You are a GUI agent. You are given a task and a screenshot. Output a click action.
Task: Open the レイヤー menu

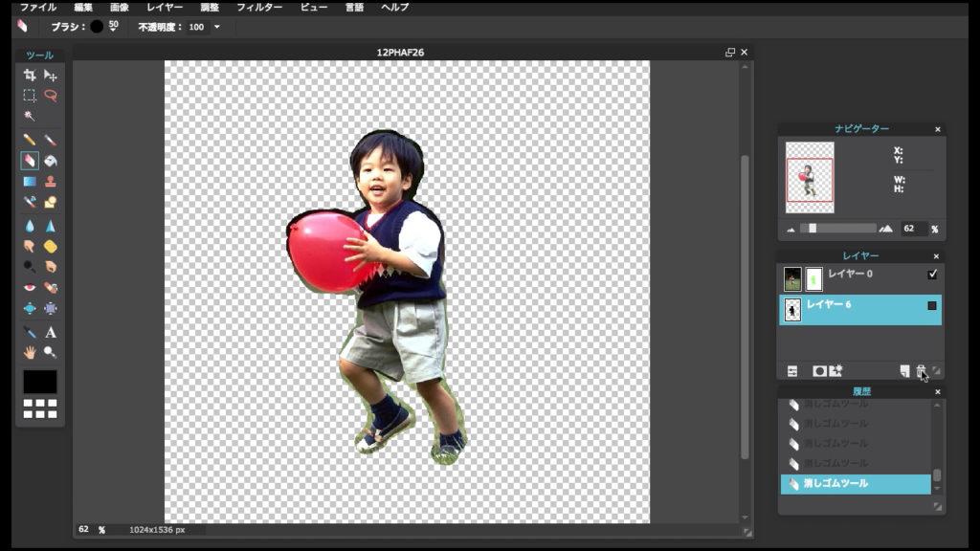[x=165, y=8]
